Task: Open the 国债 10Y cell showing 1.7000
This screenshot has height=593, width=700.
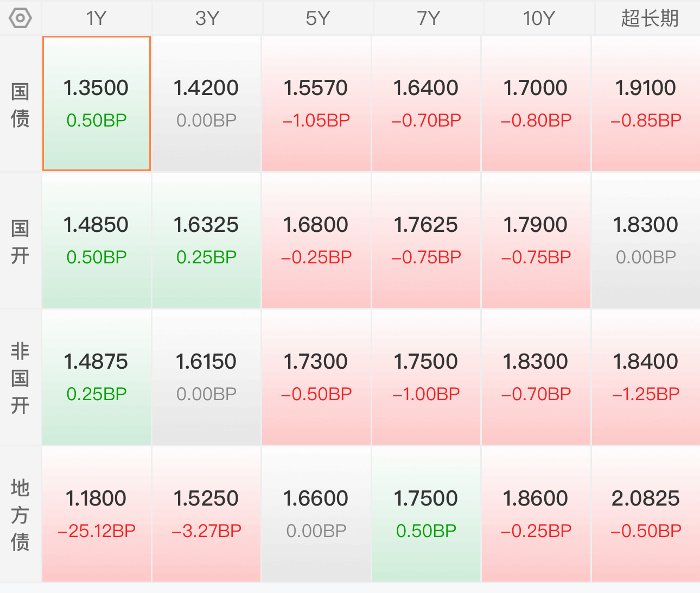Action: 536,104
